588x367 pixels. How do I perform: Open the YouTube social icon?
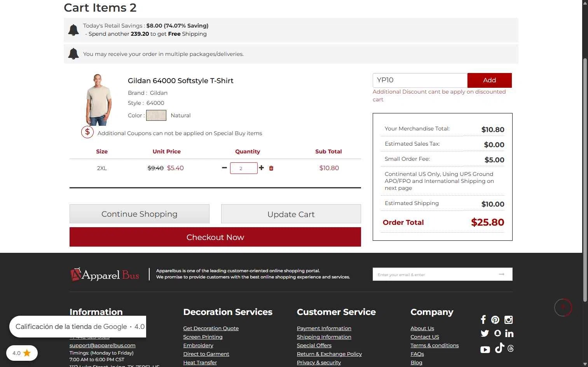pos(485,350)
